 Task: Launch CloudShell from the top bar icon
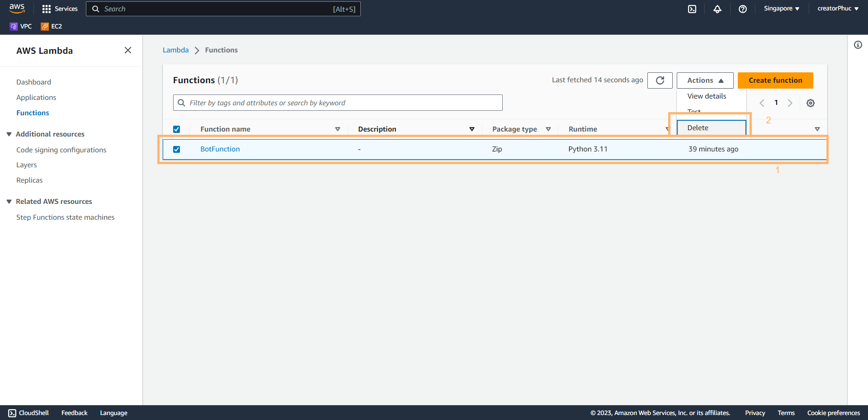(692, 9)
